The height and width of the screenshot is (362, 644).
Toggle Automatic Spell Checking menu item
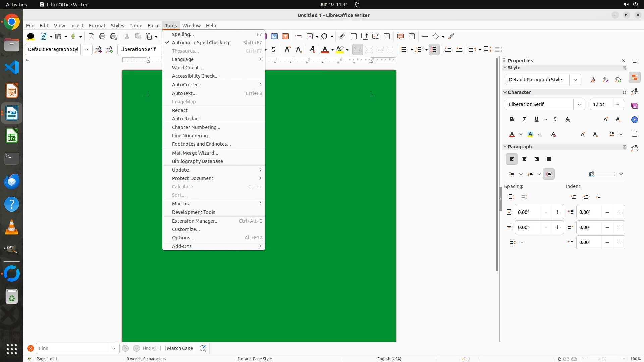point(200,43)
